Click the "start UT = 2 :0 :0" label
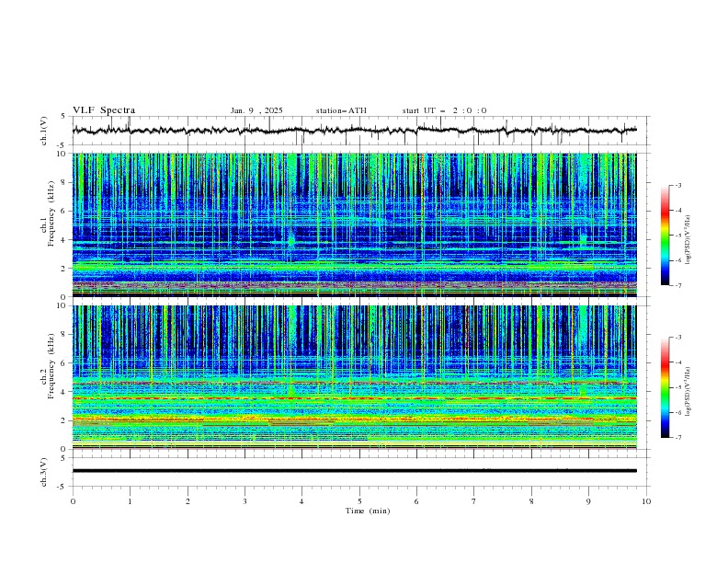 [444, 110]
